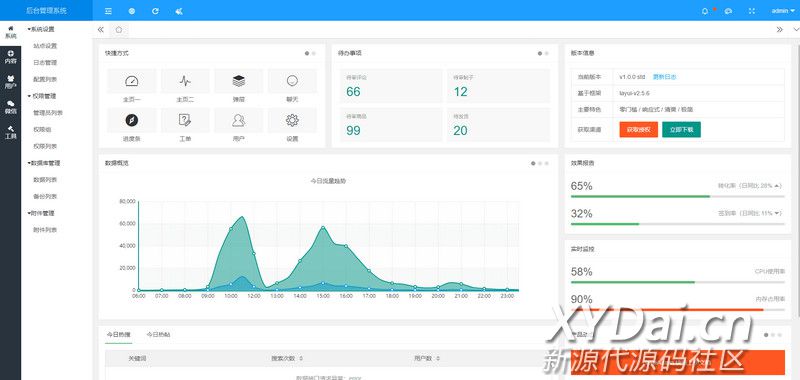Open the 工单 work order shortcut icon
The image size is (800, 380).
tap(185, 120)
